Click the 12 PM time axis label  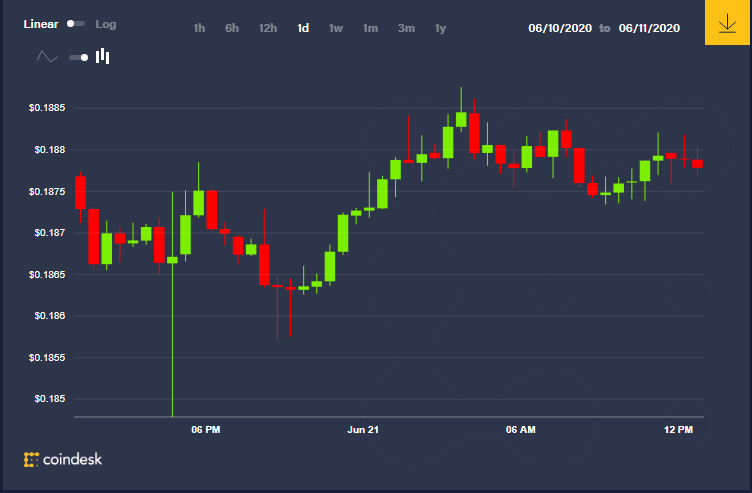click(678, 429)
